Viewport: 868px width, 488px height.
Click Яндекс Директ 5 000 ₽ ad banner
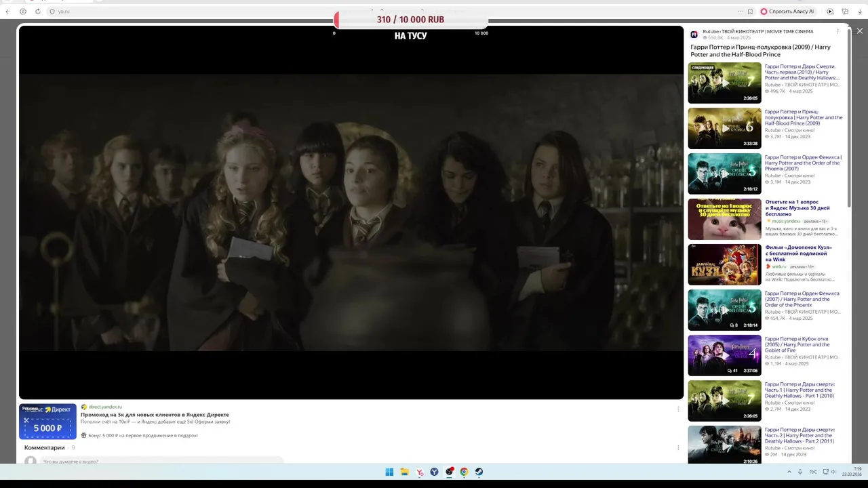(47, 422)
